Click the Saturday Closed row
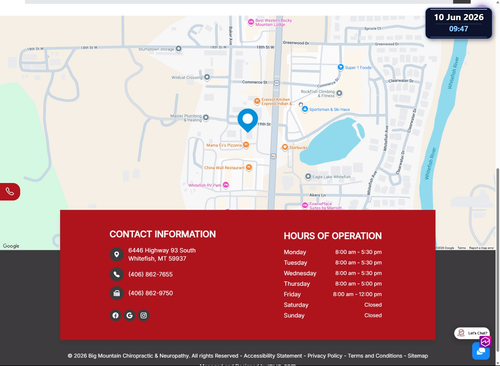Viewport: 500px width, 366px height. (333, 305)
